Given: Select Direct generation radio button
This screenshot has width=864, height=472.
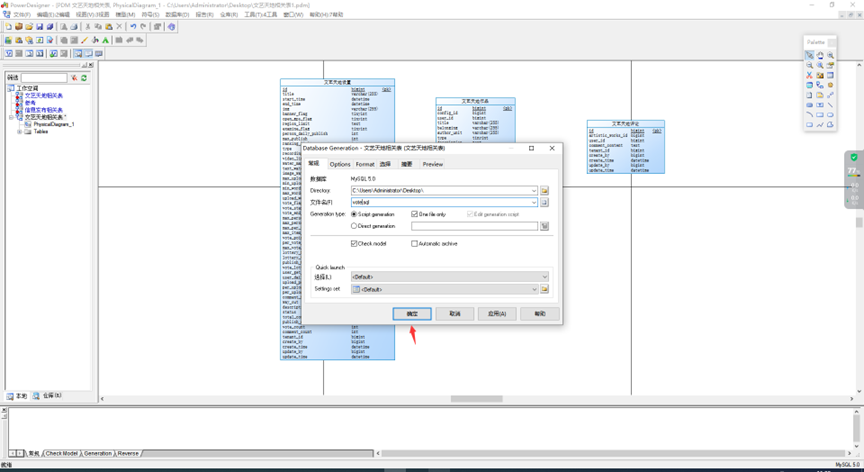Looking at the screenshot, I should 354,226.
